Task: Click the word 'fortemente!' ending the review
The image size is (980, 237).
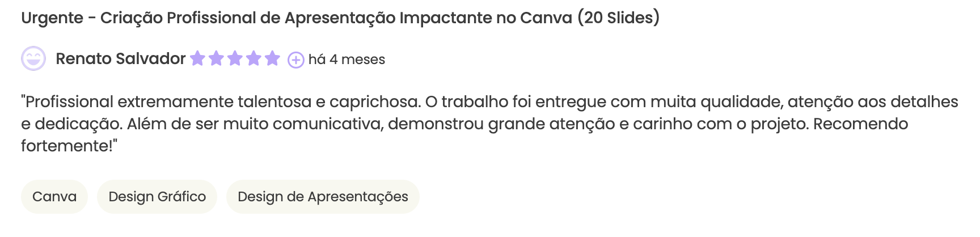Action: pos(69,146)
